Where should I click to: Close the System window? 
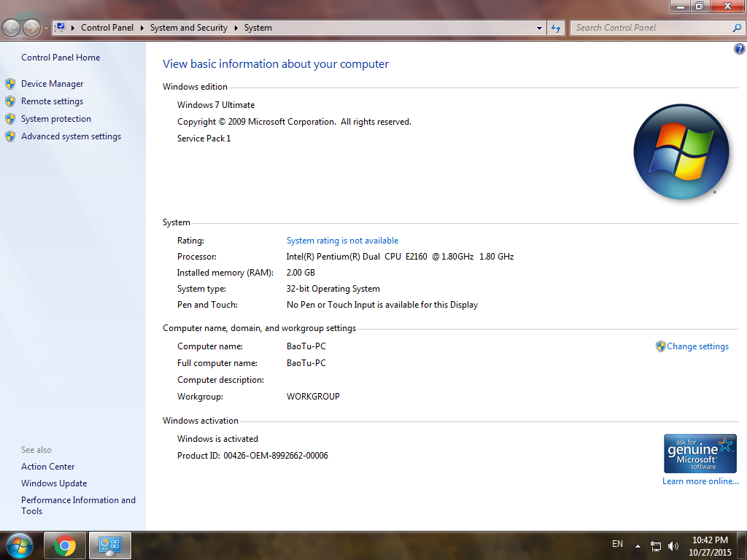click(x=727, y=7)
